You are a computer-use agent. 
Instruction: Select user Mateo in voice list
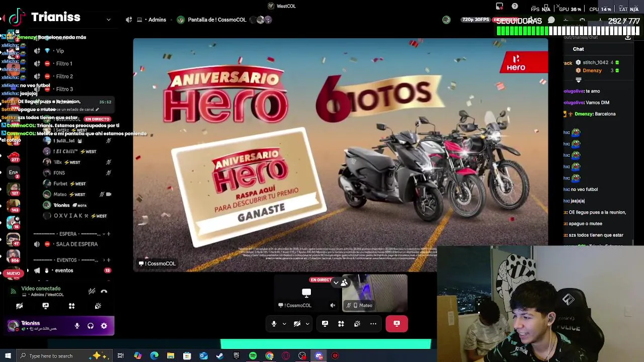(69, 195)
